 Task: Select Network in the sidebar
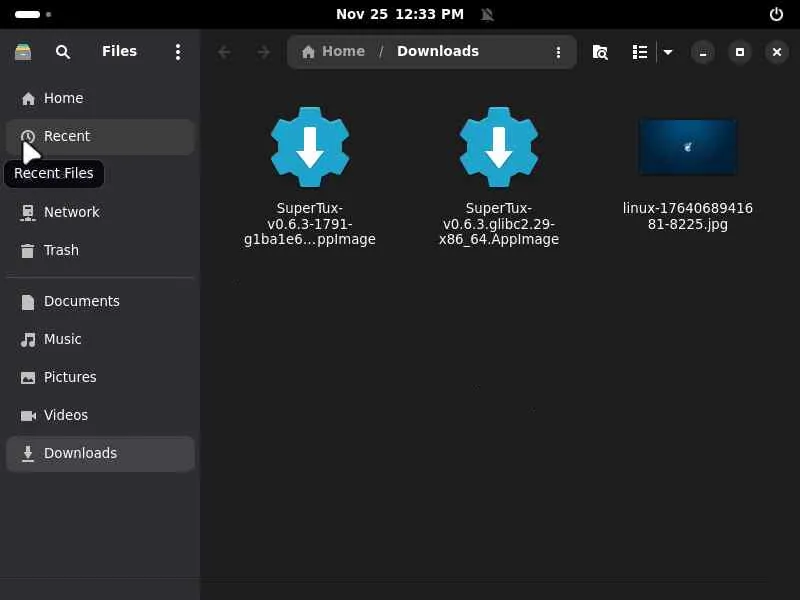[x=101, y=212]
